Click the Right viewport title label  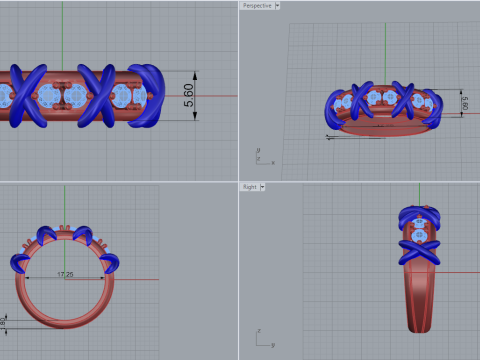[x=250, y=187]
